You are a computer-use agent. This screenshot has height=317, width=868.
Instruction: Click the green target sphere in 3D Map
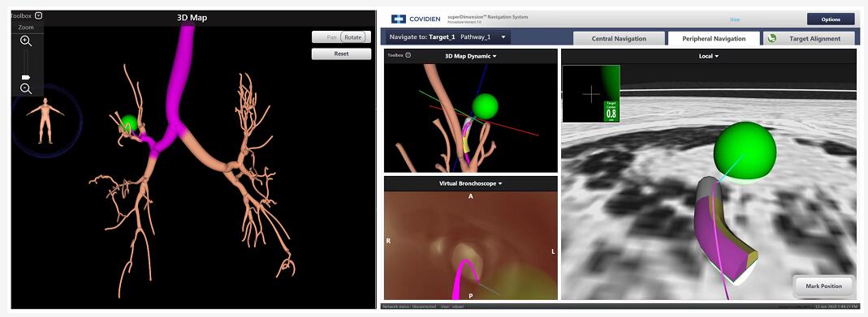129,122
